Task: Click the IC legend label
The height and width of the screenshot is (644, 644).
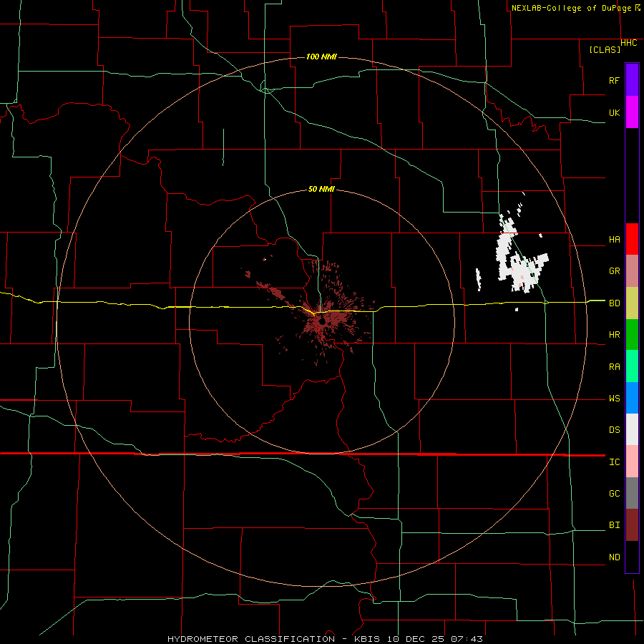Action: [x=614, y=462]
